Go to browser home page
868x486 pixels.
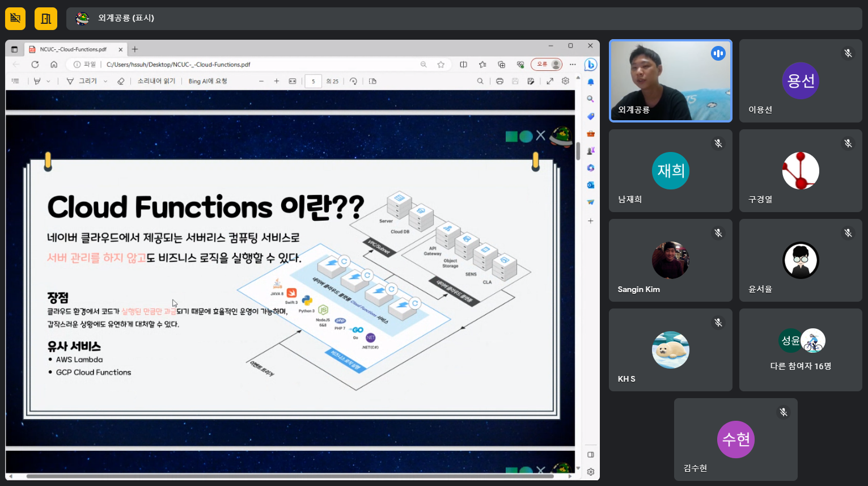pyautogui.click(x=54, y=65)
